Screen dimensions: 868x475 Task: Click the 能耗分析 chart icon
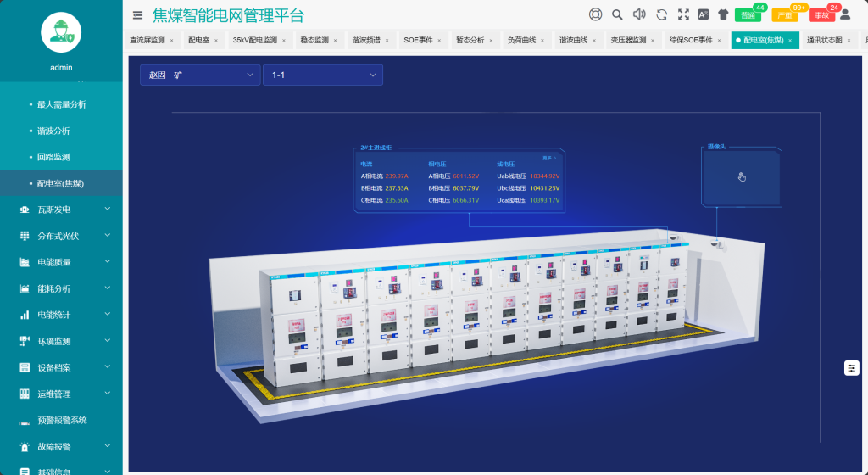[25, 288]
